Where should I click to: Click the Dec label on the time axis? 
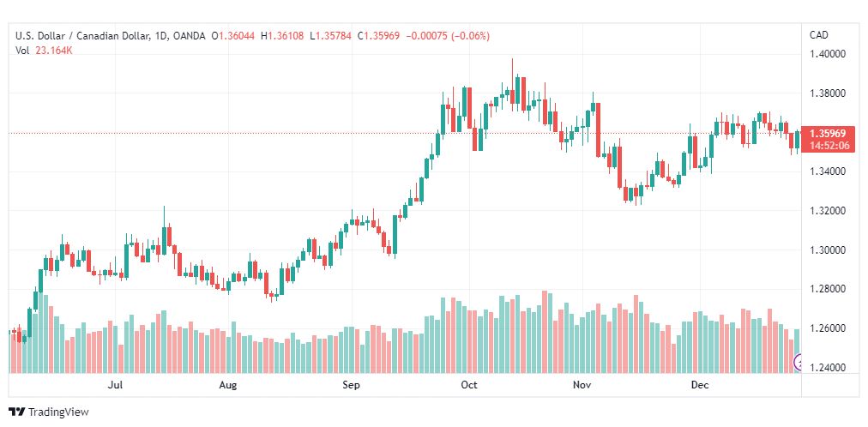coord(700,385)
